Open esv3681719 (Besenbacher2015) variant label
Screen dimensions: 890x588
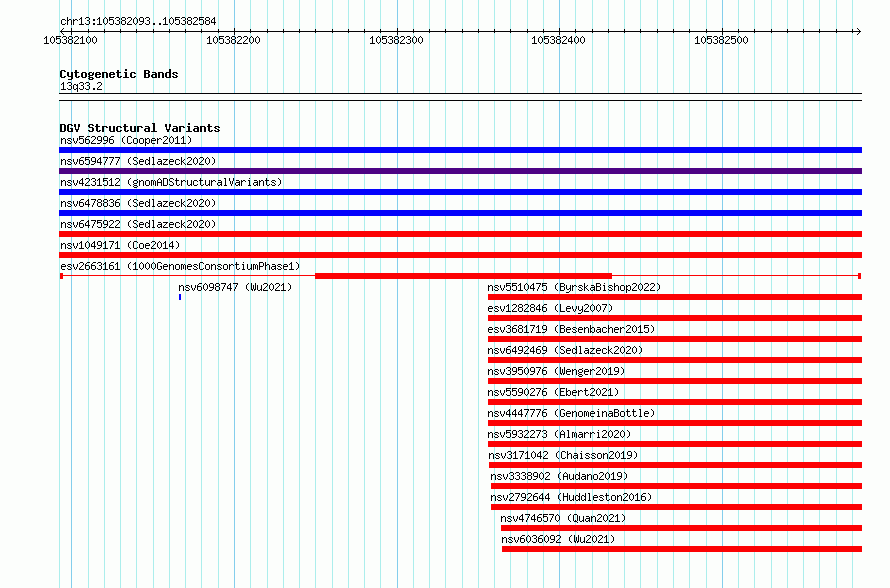click(x=571, y=329)
